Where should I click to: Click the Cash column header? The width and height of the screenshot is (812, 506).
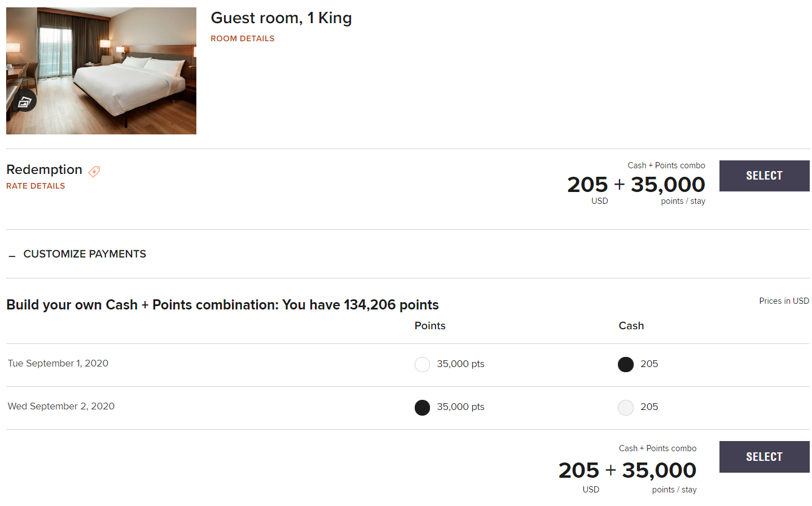[631, 326]
